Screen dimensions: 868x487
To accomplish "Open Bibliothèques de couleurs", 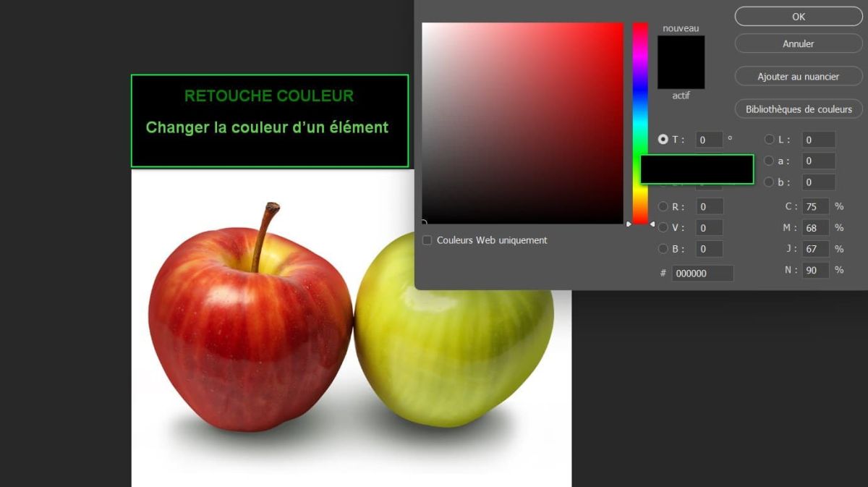I will [799, 109].
